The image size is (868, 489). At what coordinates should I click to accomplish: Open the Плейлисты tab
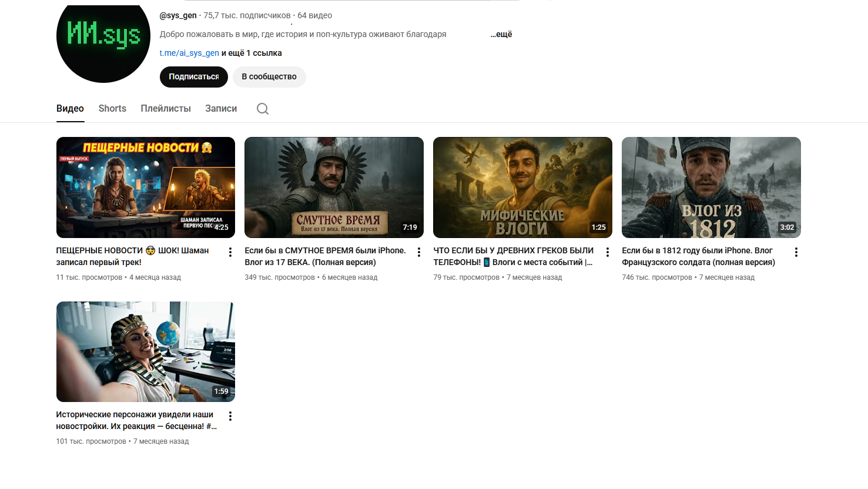click(166, 109)
